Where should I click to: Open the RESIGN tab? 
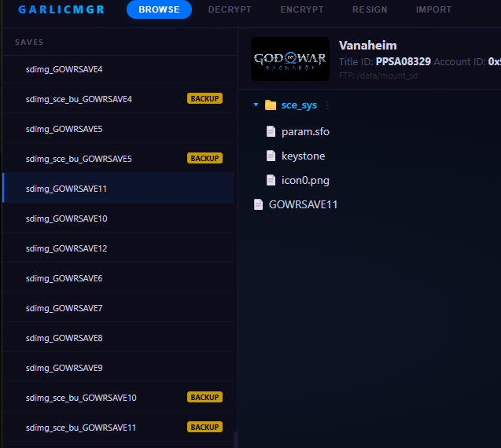coord(370,9)
